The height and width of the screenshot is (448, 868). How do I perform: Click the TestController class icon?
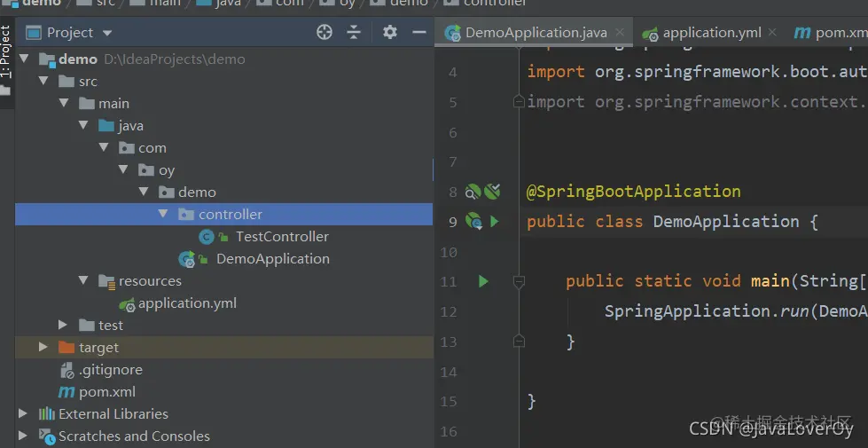click(207, 237)
